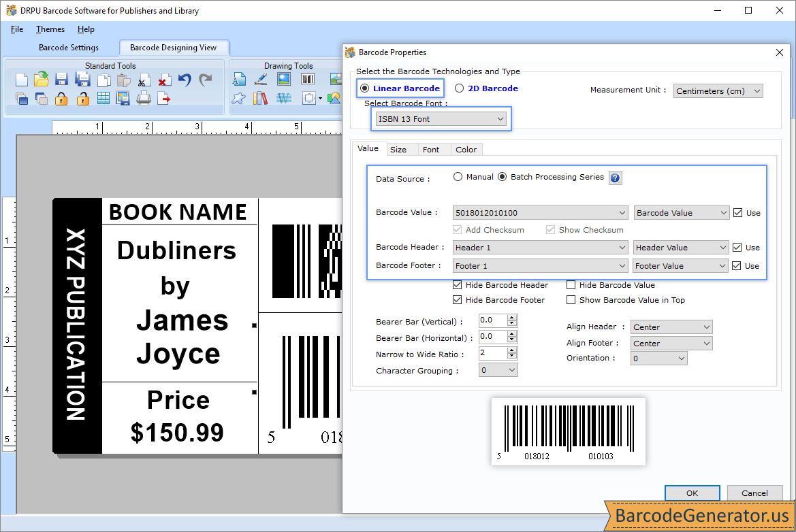Toggle the grid view icon

(104, 99)
